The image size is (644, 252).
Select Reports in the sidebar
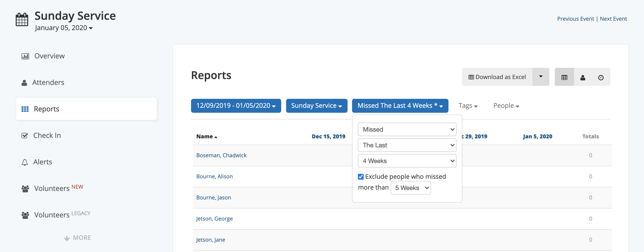point(87,109)
